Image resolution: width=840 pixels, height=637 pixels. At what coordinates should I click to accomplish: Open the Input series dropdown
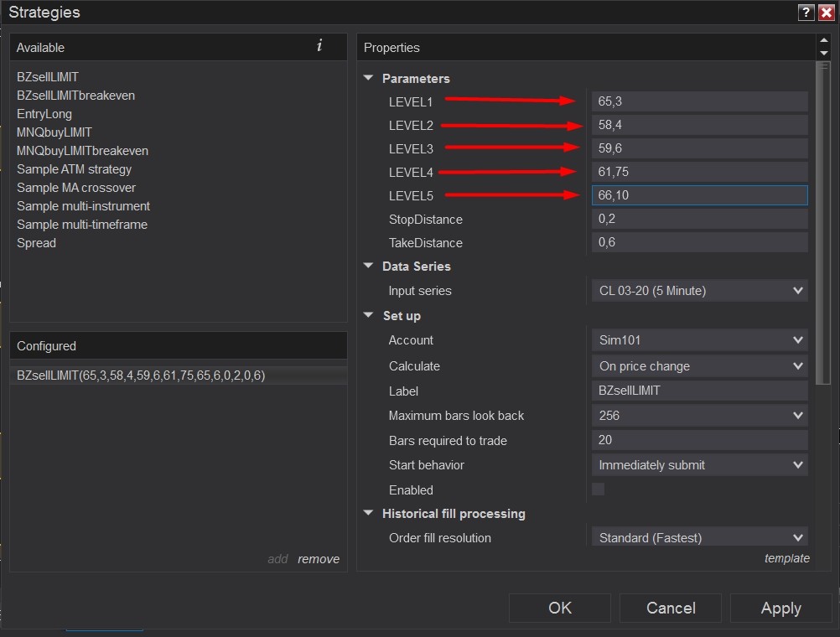[700, 290]
